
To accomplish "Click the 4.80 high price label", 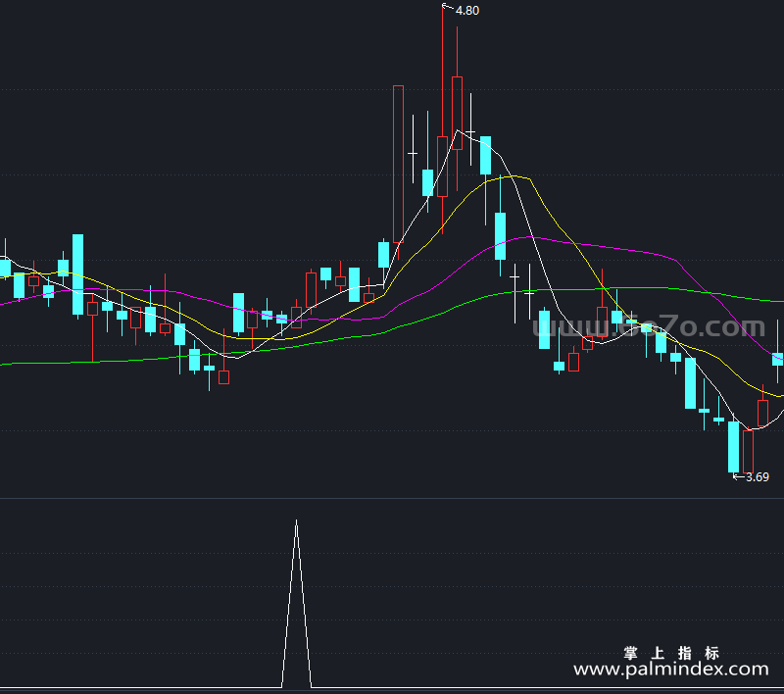I will pos(467,11).
